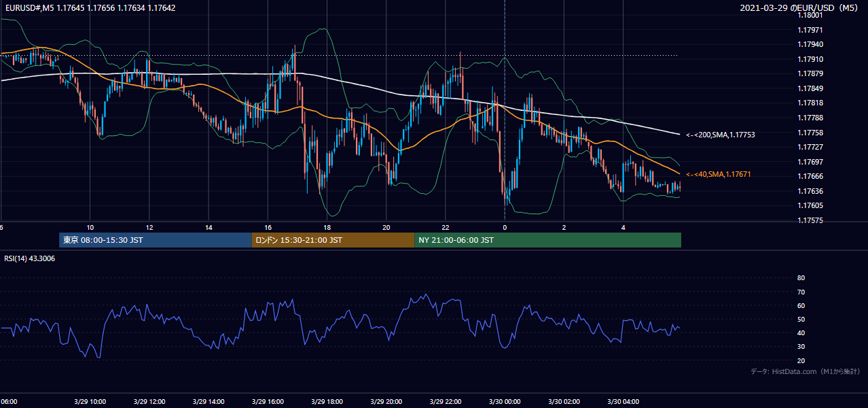Image resolution: width=868 pixels, height=408 pixels.
Task: Select the 200 SMA label 1.17753
Action: click(x=720, y=135)
